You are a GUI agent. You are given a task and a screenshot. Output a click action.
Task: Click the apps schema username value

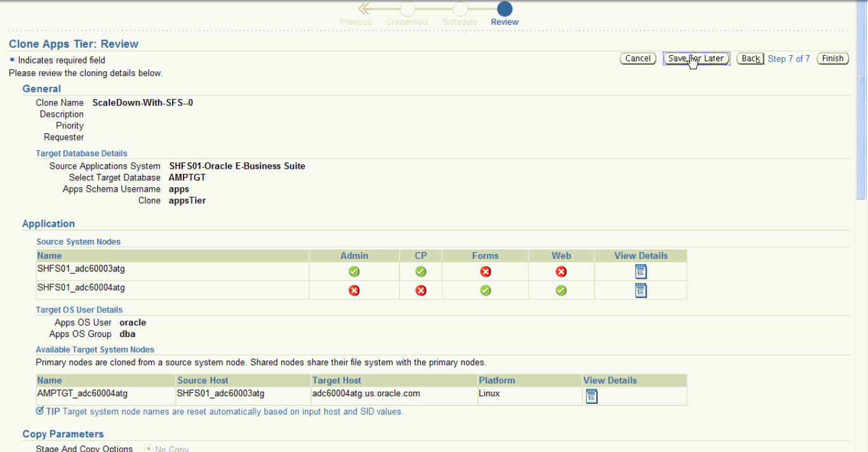pos(179,189)
